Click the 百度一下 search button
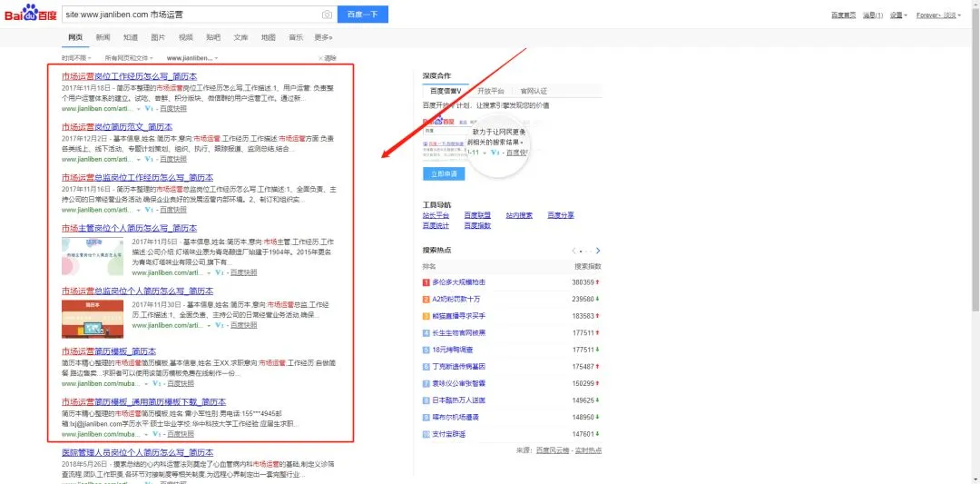This screenshot has height=484, width=980. tap(362, 15)
